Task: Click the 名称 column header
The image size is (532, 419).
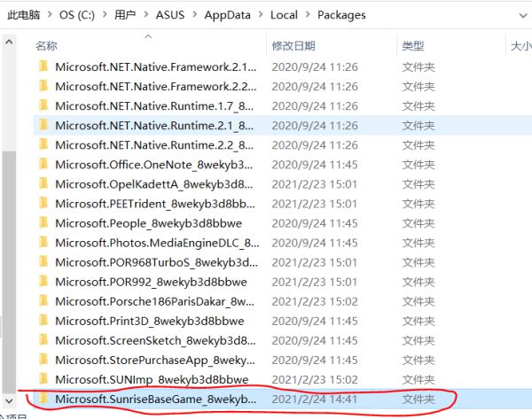Action: tap(46, 45)
